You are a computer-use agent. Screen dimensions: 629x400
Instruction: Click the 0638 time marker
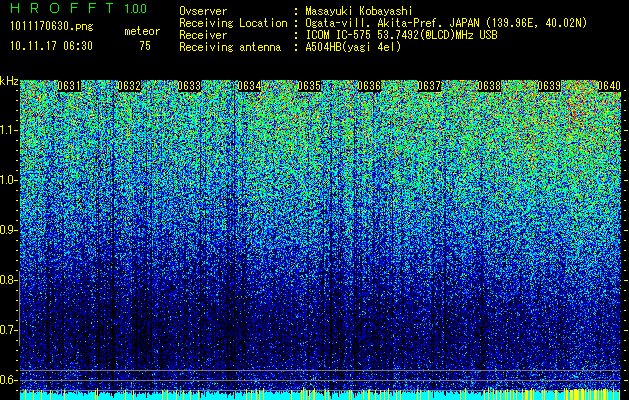click(489, 86)
